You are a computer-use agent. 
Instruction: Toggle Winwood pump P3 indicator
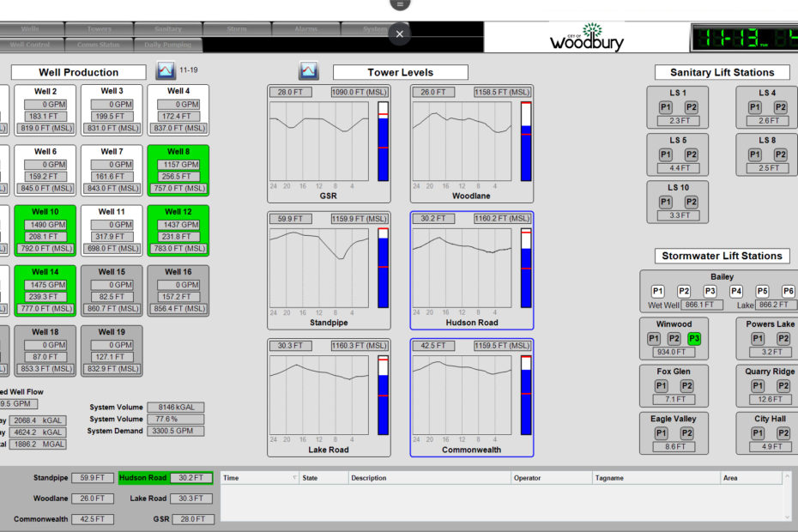694,339
